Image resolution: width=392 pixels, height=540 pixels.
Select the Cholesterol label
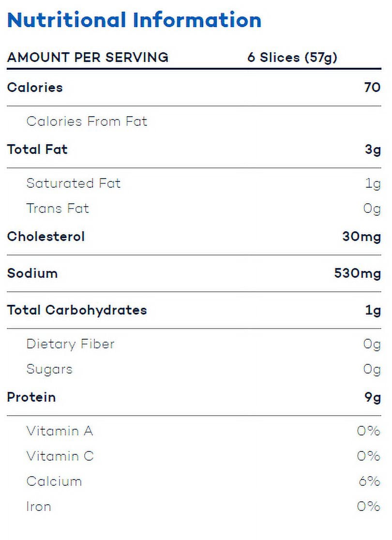tap(46, 237)
